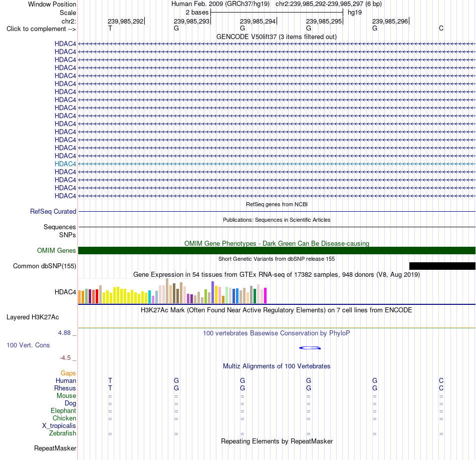Image resolution: width=476 pixels, height=460 pixels.
Task: Click the '2 bases' scale bar label
Action: [197, 13]
